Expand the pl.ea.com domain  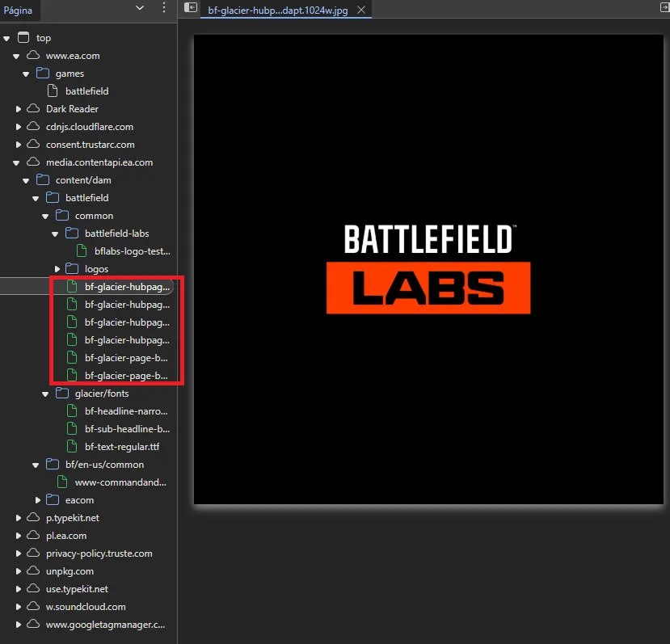(18, 536)
